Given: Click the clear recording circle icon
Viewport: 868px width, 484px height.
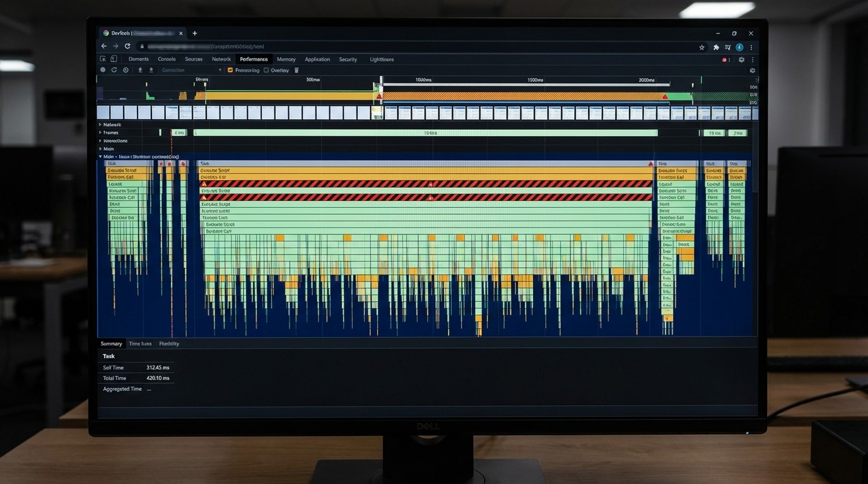Looking at the screenshot, I should point(126,70).
